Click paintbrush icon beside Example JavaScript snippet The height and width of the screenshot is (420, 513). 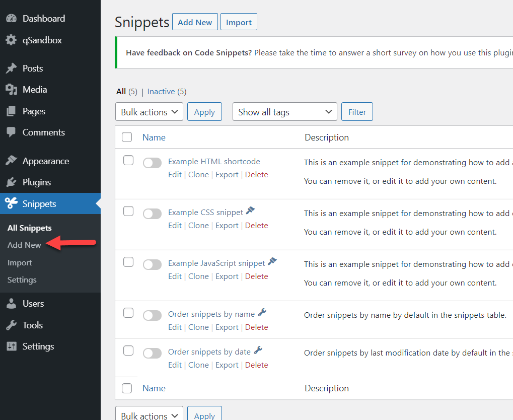[272, 261]
